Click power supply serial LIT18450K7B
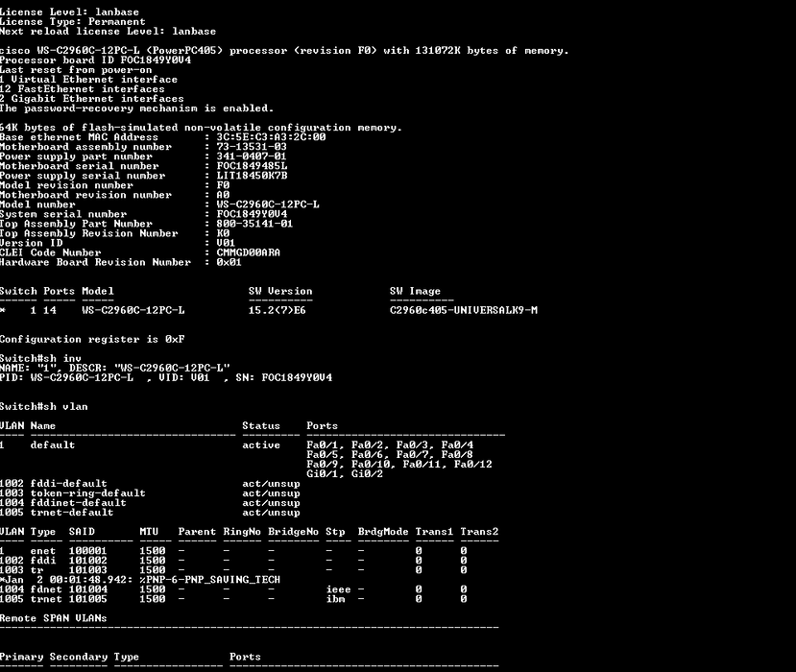The height and width of the screenshot is (672, 796). coord(252,176)
